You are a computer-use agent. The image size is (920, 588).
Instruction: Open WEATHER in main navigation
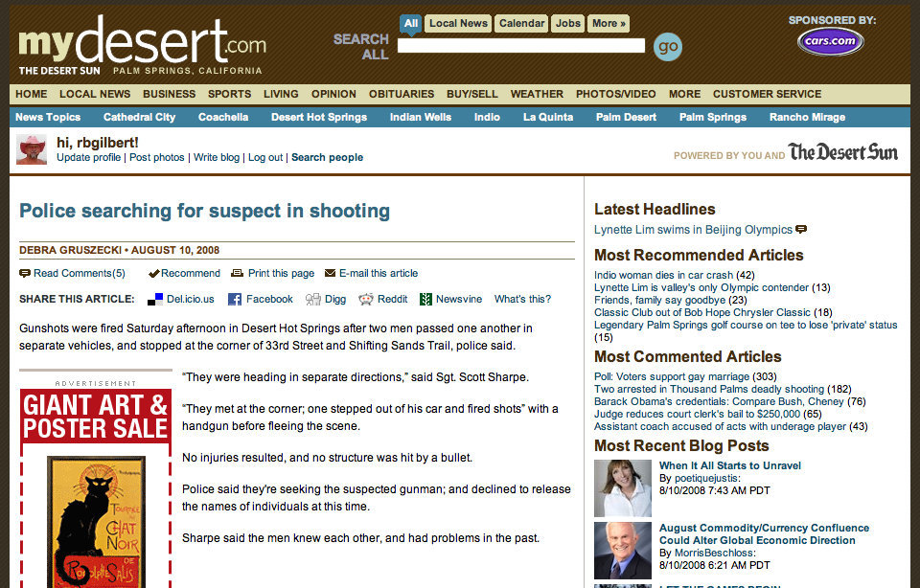point(537,94)
